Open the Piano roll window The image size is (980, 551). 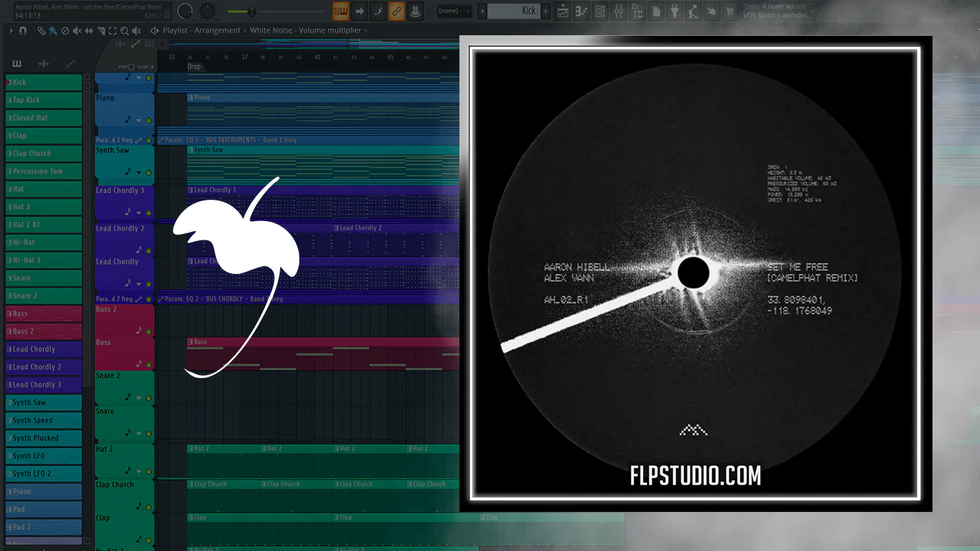(x=582, y=11)
